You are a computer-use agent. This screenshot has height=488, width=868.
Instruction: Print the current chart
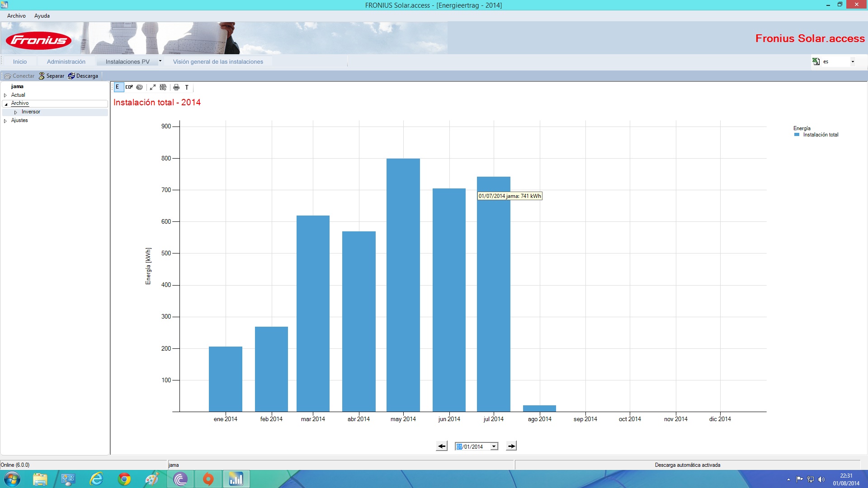coord(176,87)
